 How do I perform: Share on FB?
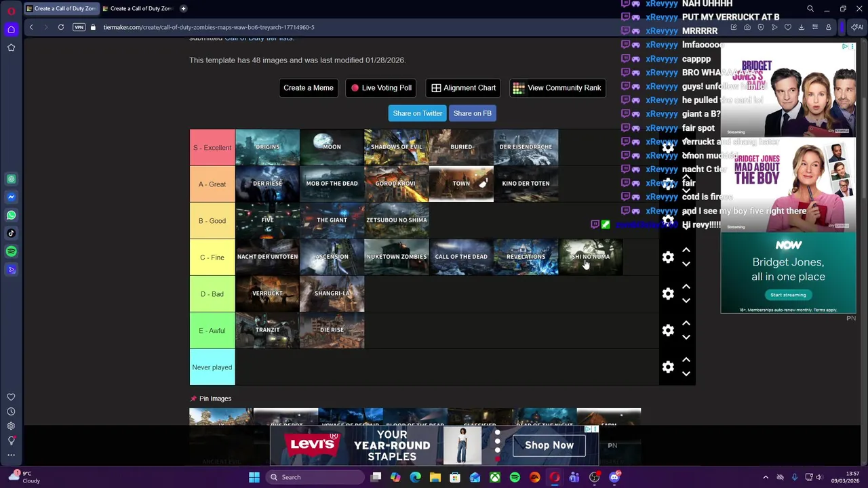click(472, 113)
